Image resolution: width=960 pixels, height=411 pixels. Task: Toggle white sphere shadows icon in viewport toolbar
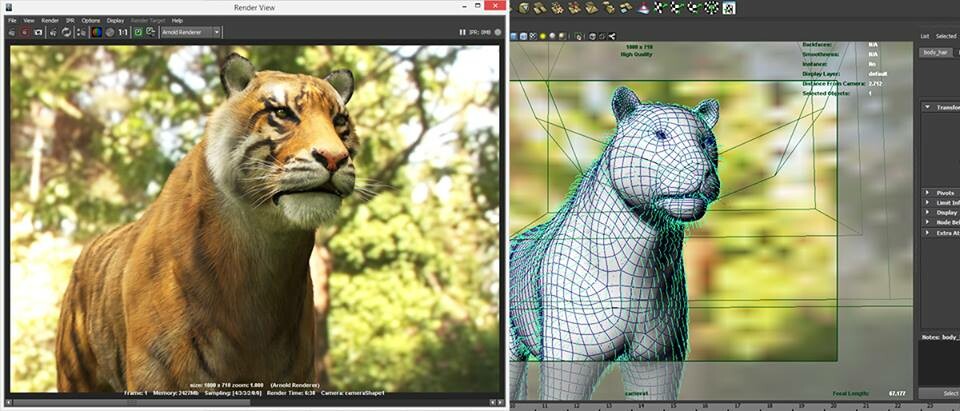[x=552, y=36]
